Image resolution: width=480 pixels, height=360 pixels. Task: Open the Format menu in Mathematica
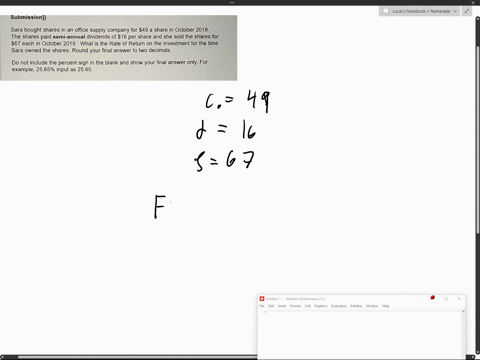coord(295,306)
